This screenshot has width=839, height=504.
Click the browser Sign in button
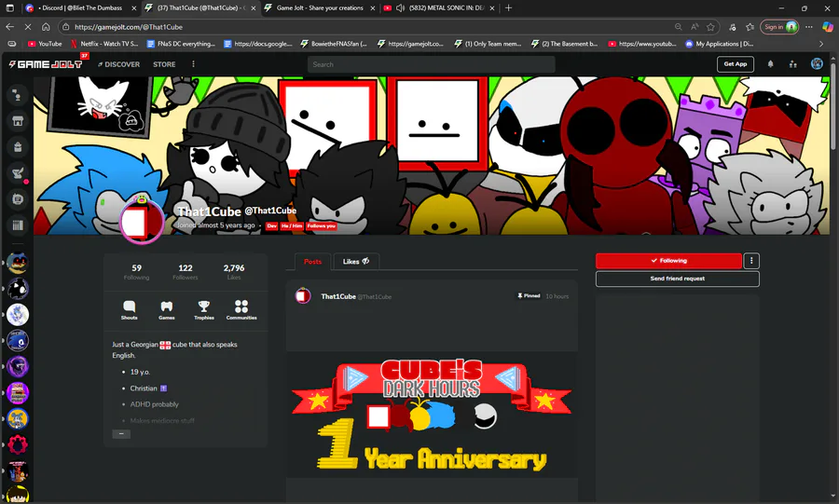779,27
